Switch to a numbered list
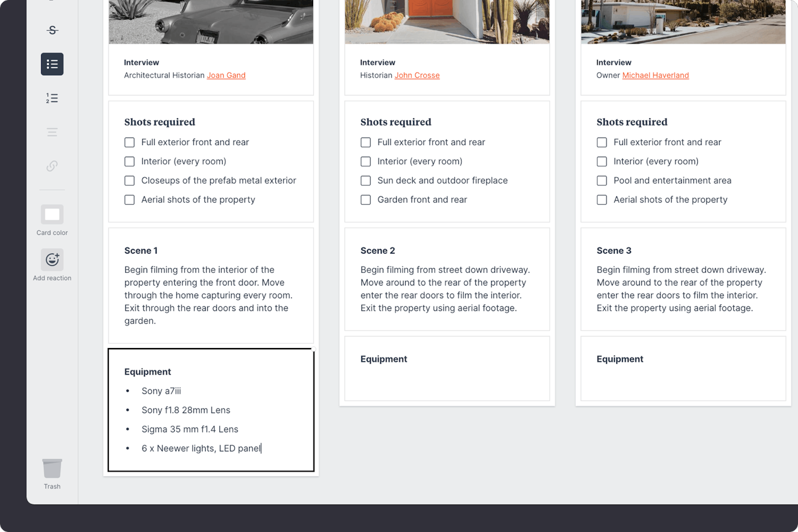 click(52, 98)
